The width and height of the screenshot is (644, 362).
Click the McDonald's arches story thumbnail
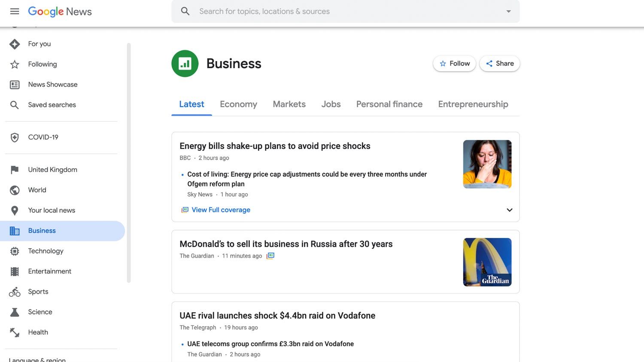pos(487,262)
